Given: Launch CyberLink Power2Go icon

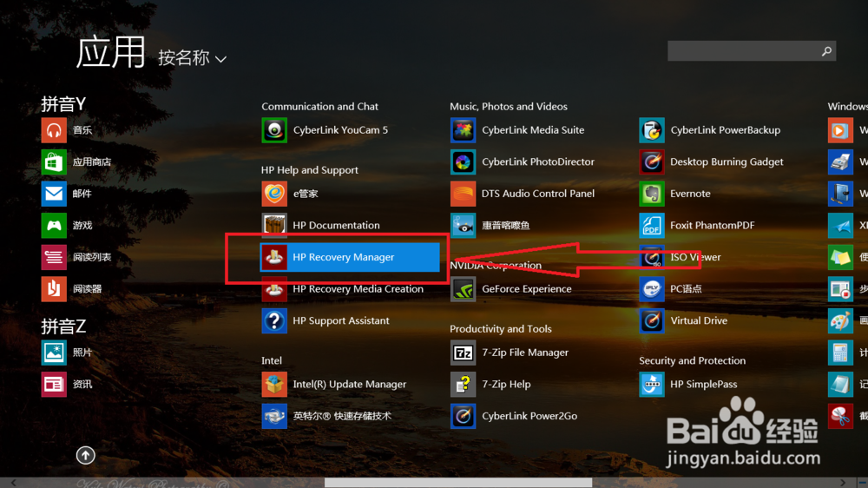Looking at the screenshot, I should [463, 416].
